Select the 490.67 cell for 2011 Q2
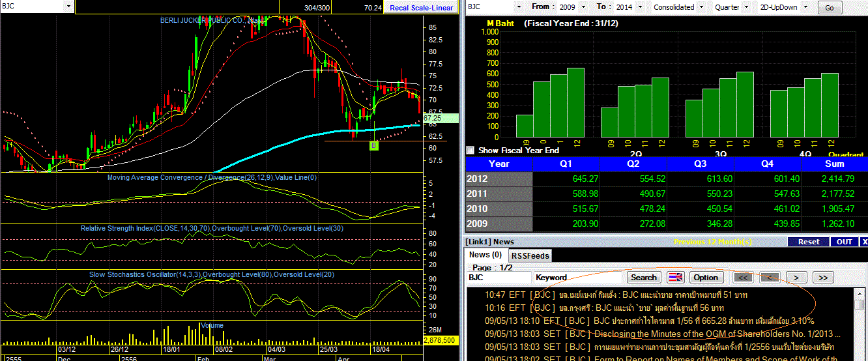This screenshot has width=868, height=361. [634, 194]
